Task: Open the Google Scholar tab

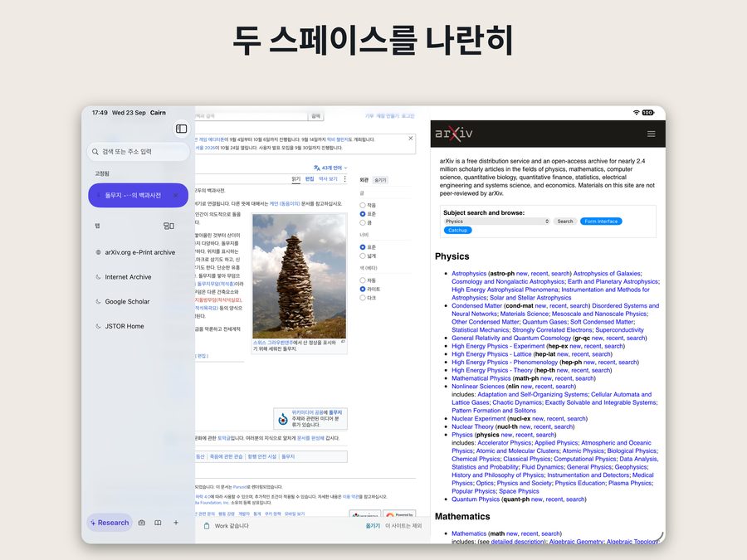Action: (138, 301)
